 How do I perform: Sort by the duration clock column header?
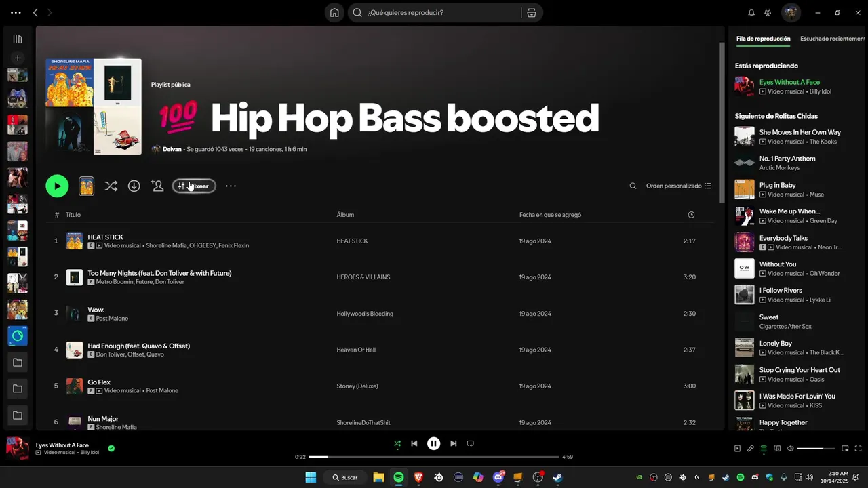tap(691, 215)
